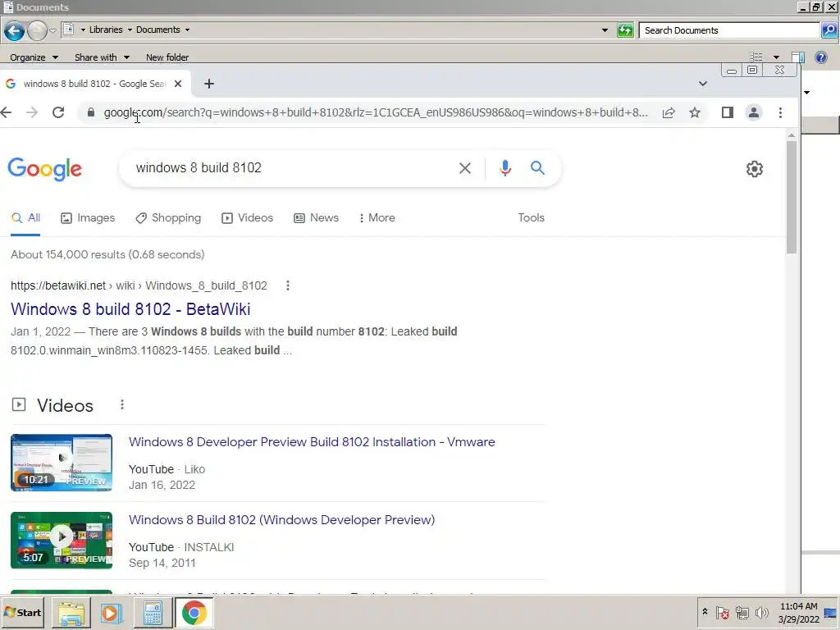
Task: Open options for the BetaWiki result
Action: [288, 285]
